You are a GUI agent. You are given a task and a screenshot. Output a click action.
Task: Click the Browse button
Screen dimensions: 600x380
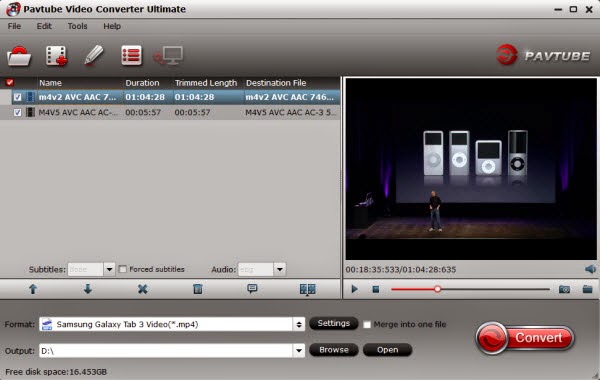click(x=334, y=350)
